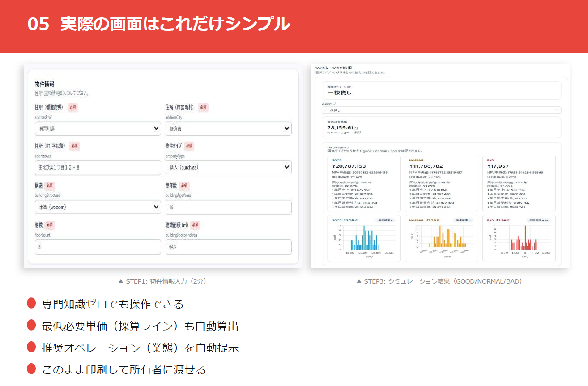Select the GOOD scenario summary card
The image size is (588, 386).
(x=363, y=184)
